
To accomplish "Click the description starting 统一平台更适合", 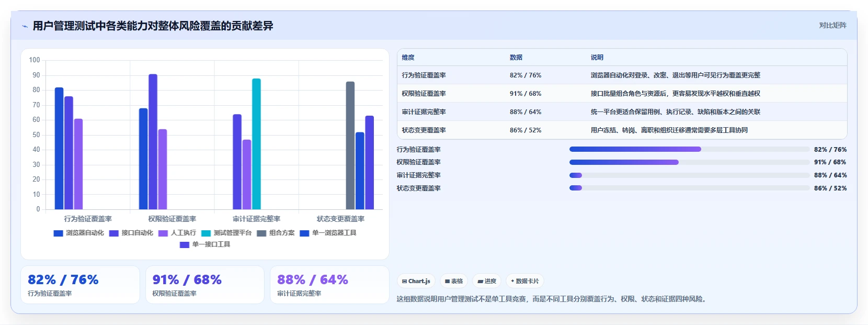I will coord(676,112).
